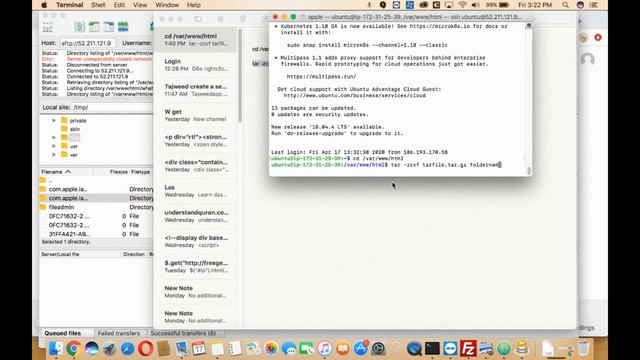Image resolution: width=640 pixels, height=360 pixels.
Task: Open App Store in the Dock
Action: (360, 348)
